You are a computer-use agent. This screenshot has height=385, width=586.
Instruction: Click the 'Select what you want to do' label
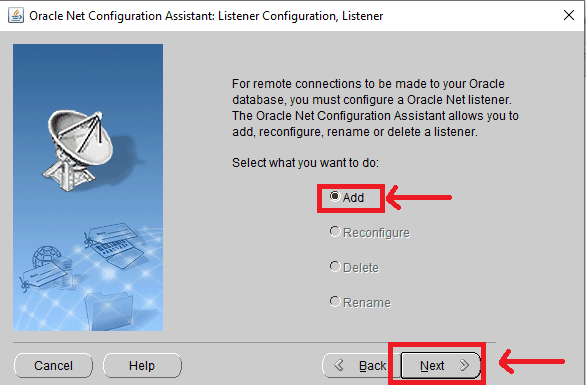point(305,163)
